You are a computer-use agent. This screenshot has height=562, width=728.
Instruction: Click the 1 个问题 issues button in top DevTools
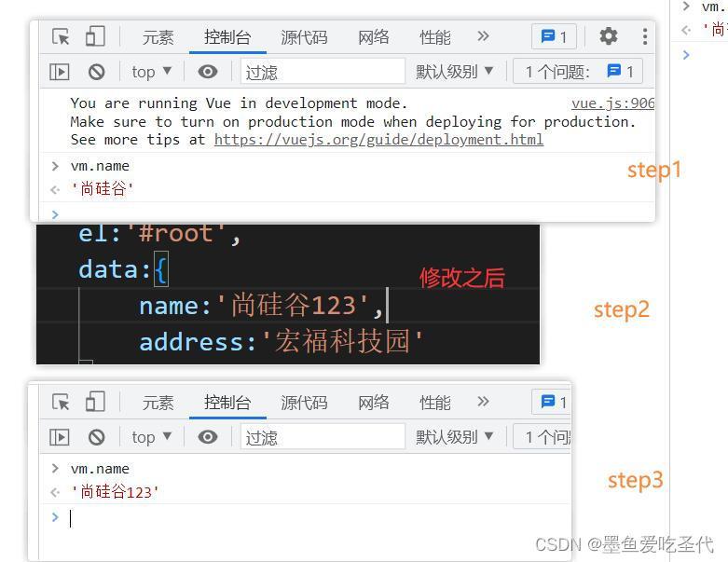578,72
